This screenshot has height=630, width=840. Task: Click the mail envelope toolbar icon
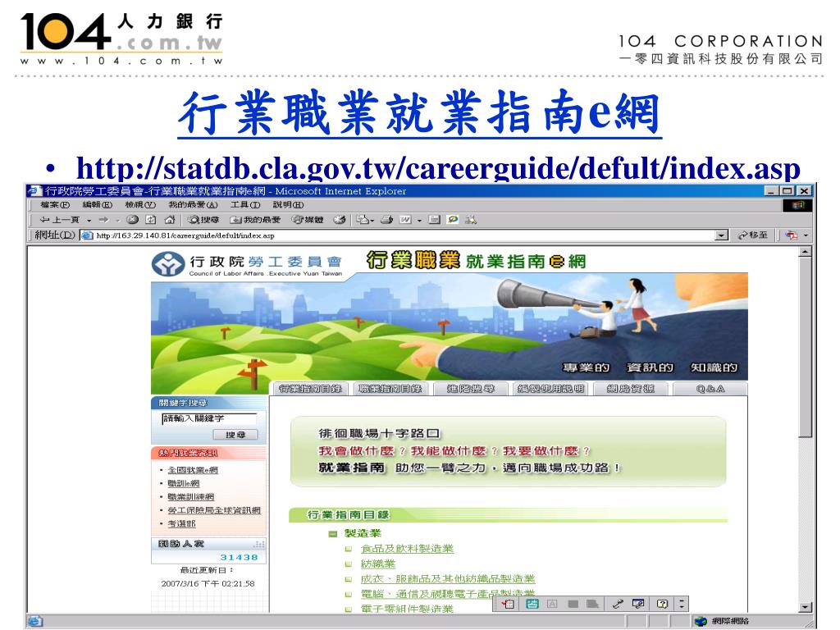tap(363, 220)
